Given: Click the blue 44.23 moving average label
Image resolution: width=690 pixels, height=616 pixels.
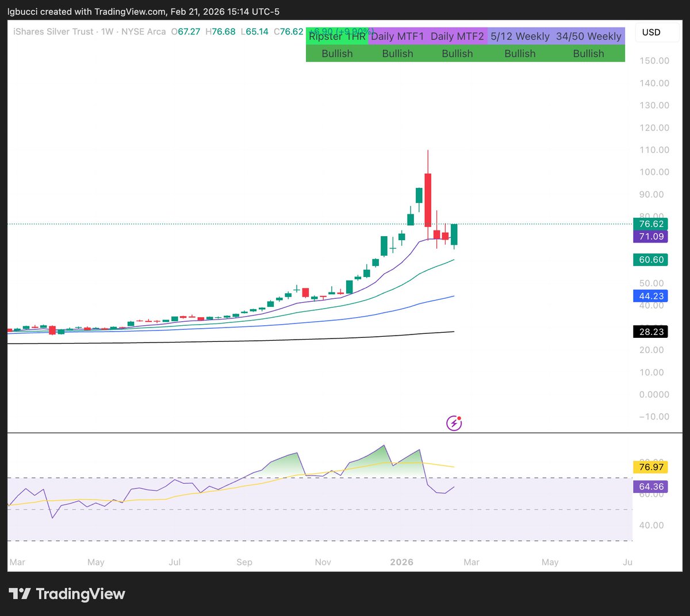Looking at the screenshot, I should [x=651, y=296].
